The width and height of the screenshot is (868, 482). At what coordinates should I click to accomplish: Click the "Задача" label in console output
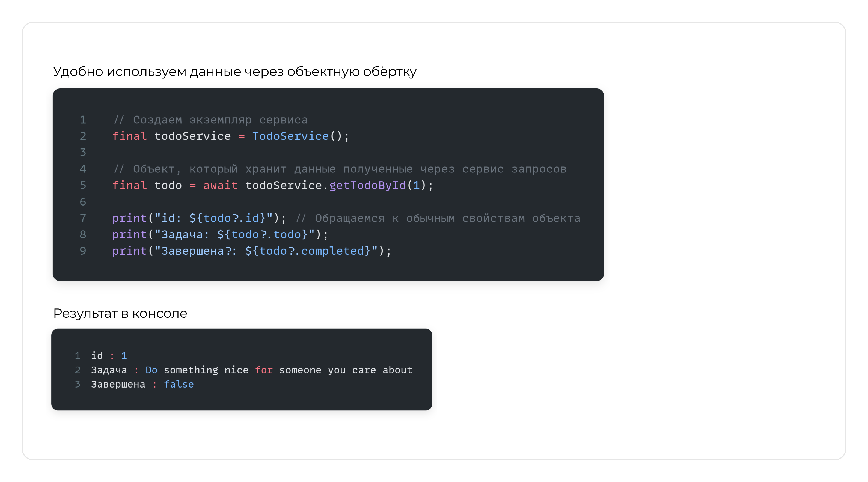pos(109,370)
